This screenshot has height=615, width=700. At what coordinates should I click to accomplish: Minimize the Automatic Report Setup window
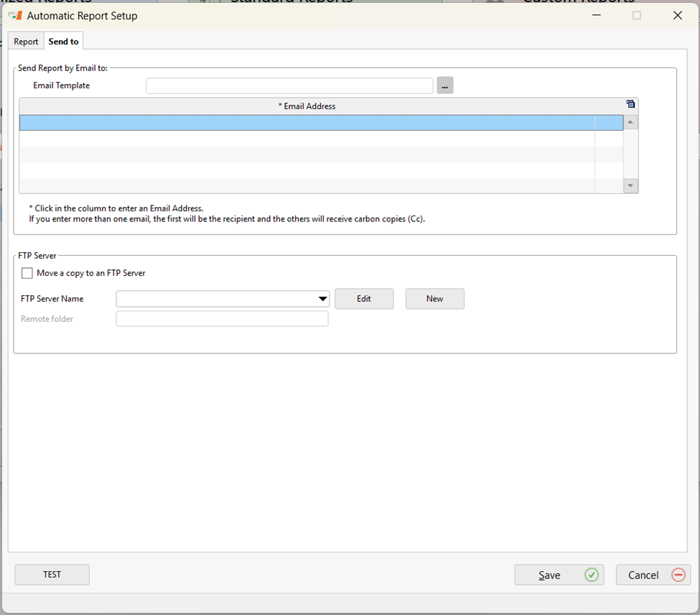[595, 15]
